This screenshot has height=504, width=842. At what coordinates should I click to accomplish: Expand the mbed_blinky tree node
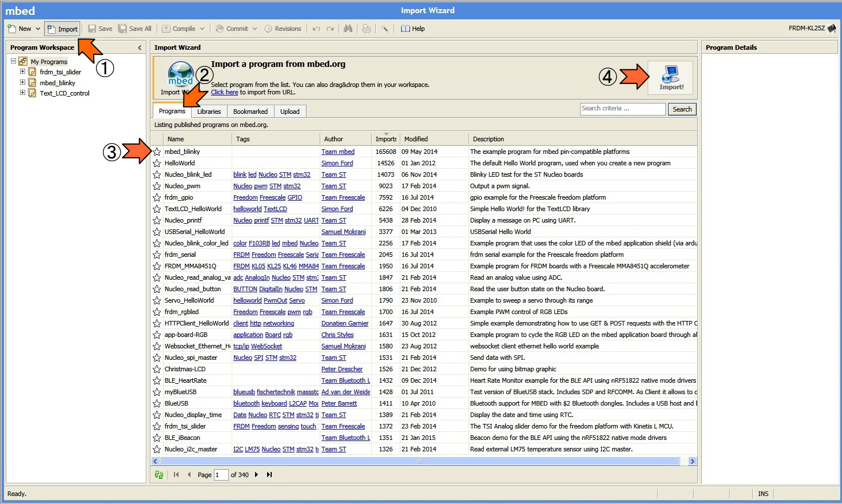pos(23,82)
